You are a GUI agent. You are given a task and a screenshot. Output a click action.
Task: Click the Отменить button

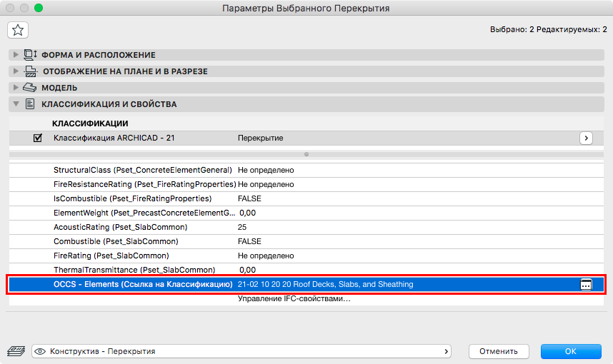499,351
